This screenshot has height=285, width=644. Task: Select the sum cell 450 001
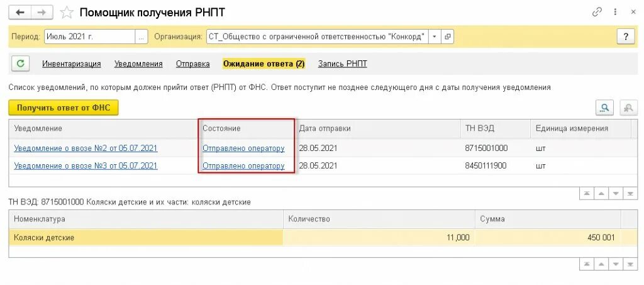[548, 237]
